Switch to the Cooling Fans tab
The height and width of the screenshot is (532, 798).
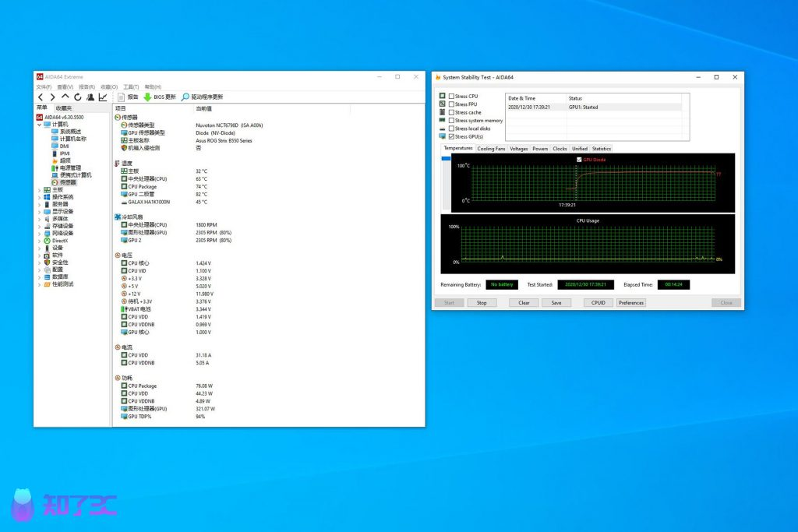[x=491, y=149]
